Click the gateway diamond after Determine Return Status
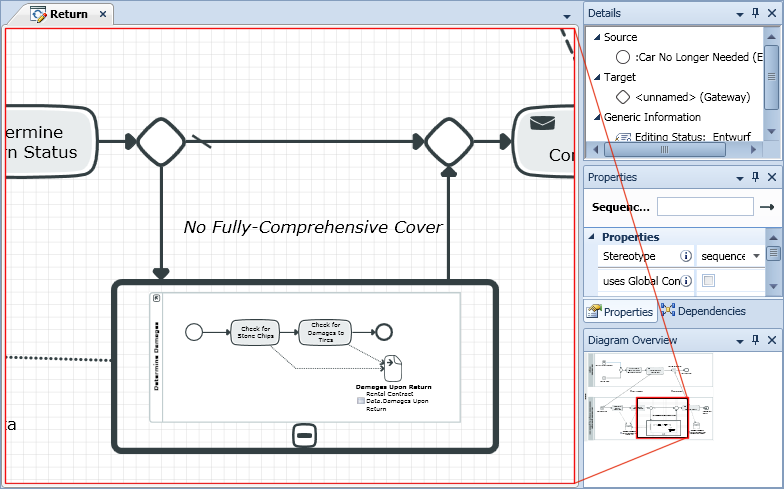 pos(161,142)
